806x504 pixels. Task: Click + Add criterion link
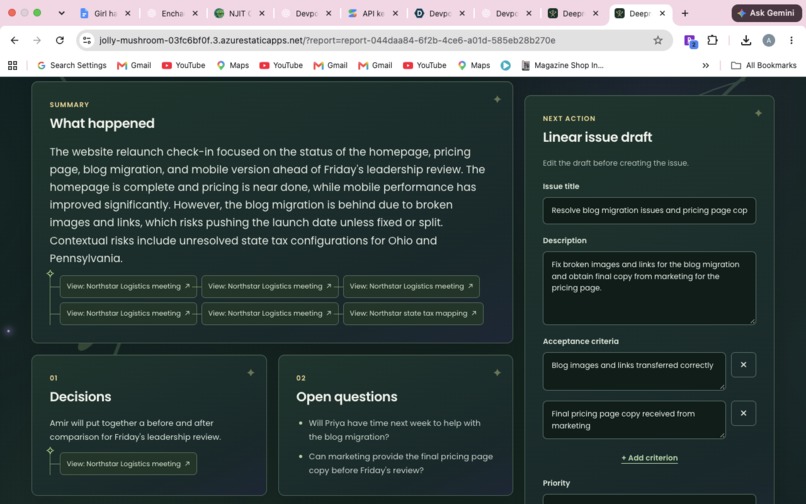(649, 458)
